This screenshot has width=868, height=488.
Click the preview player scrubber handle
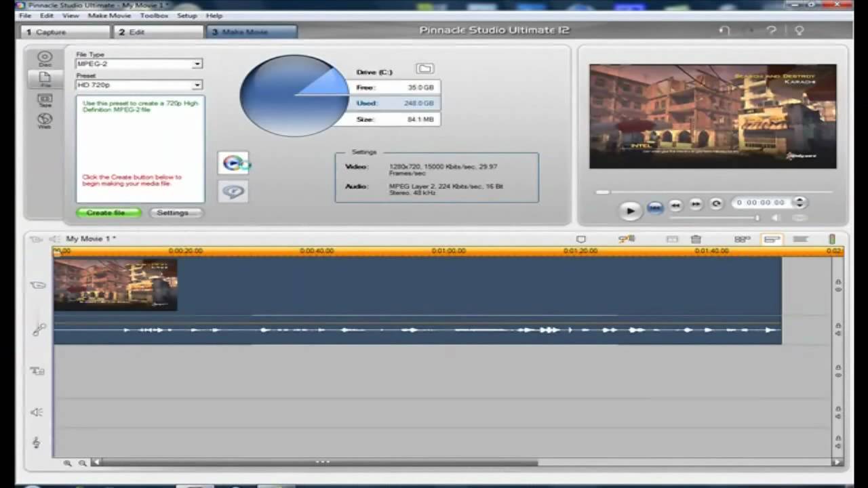click(x=602, y=192)
